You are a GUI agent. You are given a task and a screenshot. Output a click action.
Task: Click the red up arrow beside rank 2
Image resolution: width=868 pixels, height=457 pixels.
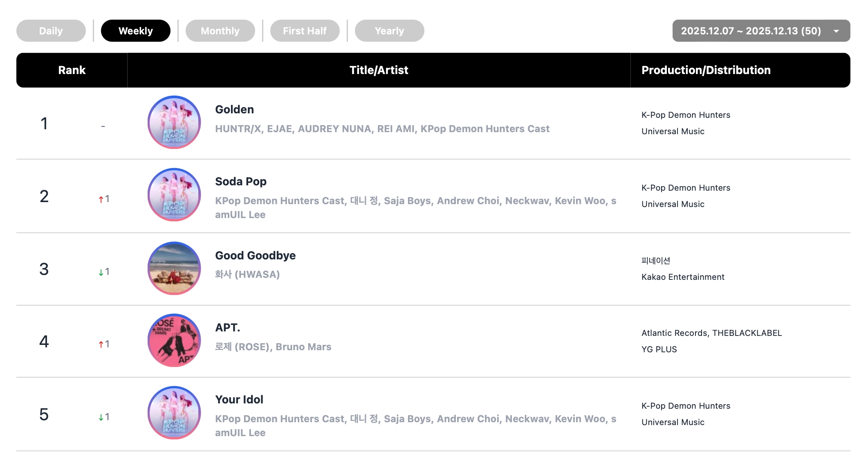101,199
